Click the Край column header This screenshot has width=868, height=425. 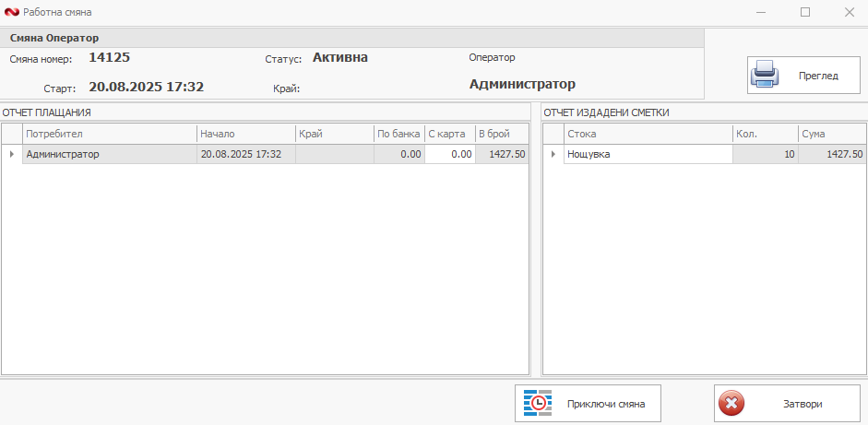[334, 134]
